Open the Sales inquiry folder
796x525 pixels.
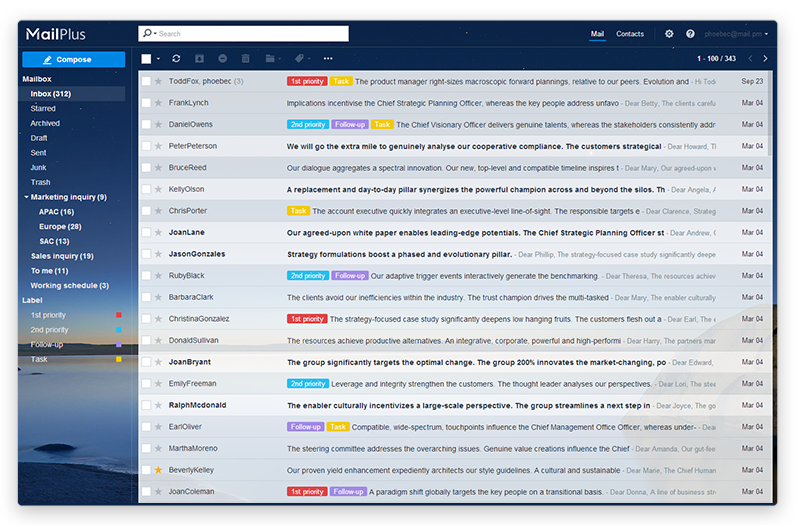tap(62, 256)
